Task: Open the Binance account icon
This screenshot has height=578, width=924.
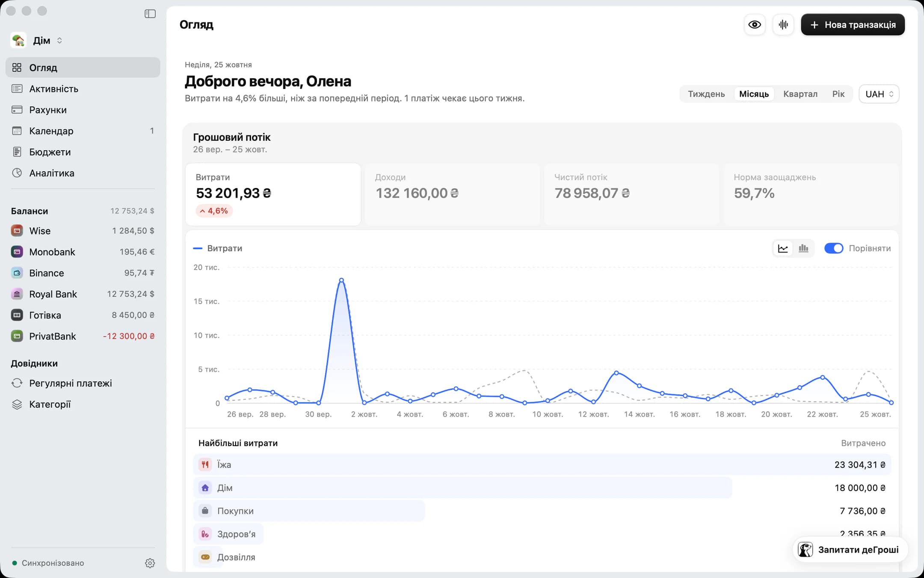Action: coord(17,273)
